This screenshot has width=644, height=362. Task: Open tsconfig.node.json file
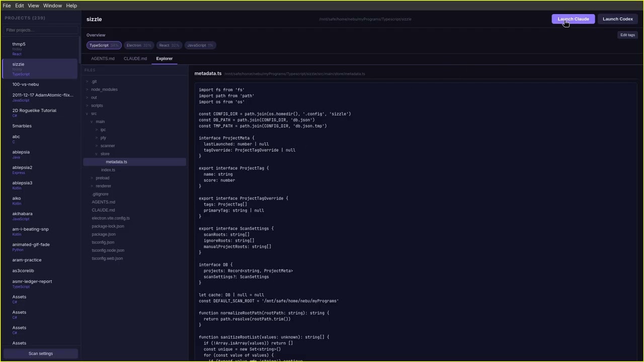click(134, 250)
